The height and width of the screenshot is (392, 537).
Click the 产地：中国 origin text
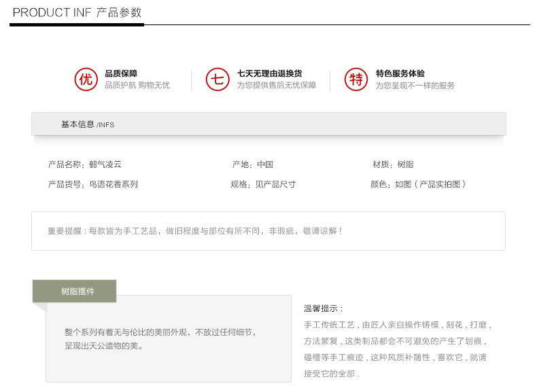pyautogui.click(x=252, y=164)
